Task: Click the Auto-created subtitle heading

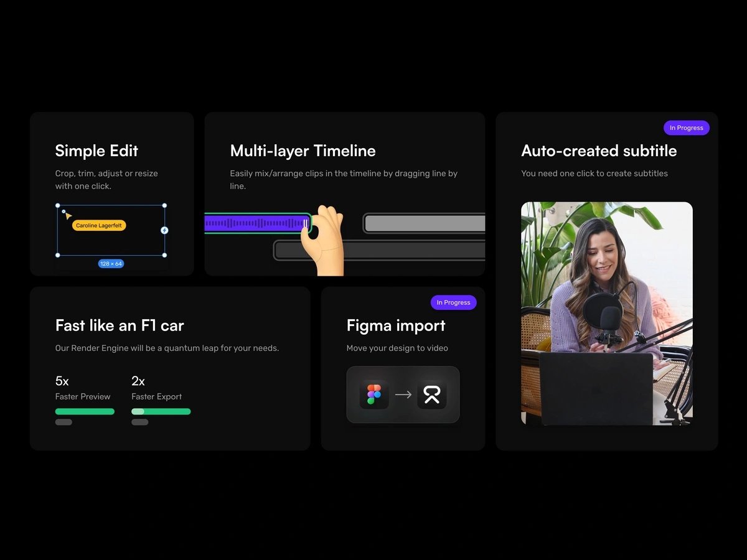Action: (599, 151)
